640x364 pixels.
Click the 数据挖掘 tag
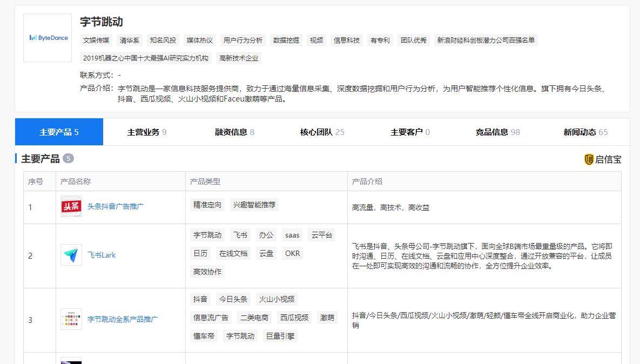(286, 40)
